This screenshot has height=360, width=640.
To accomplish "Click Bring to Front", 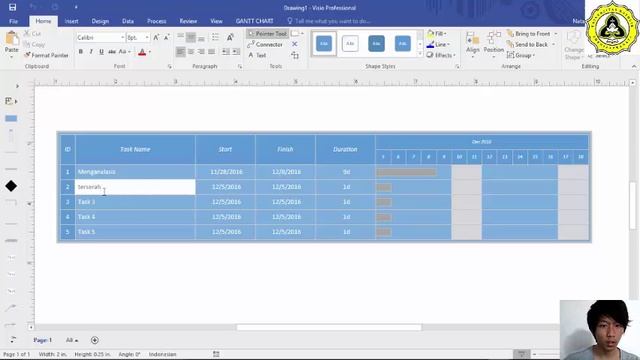I will coord(529,34).
